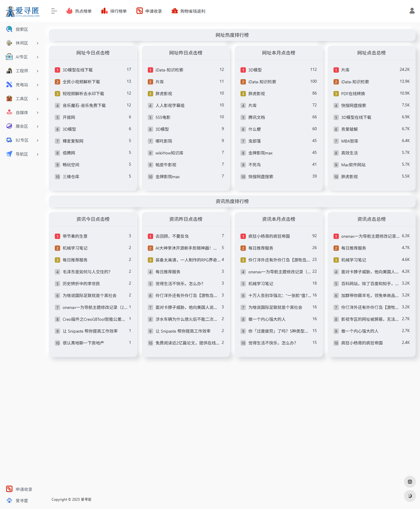Click 虫部落 entry
The image size is (420, 509).
(x=254, y=141)
